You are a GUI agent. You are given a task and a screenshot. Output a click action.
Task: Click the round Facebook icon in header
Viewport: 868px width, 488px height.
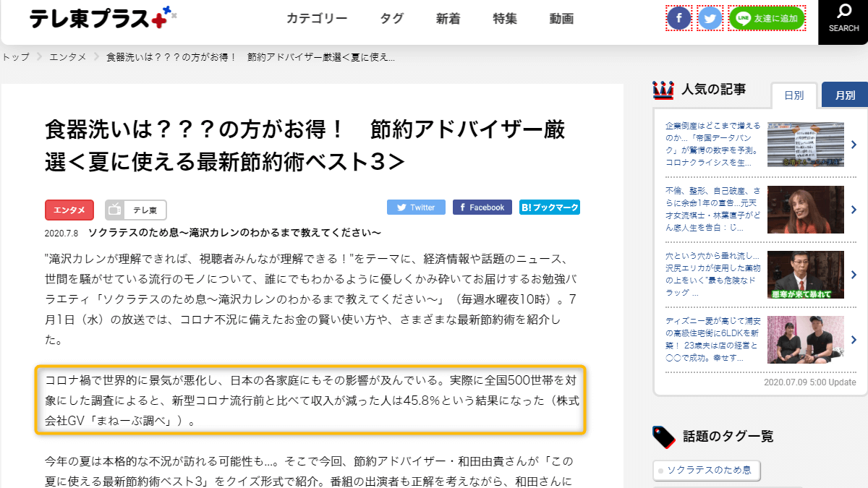tap(678, 19)
